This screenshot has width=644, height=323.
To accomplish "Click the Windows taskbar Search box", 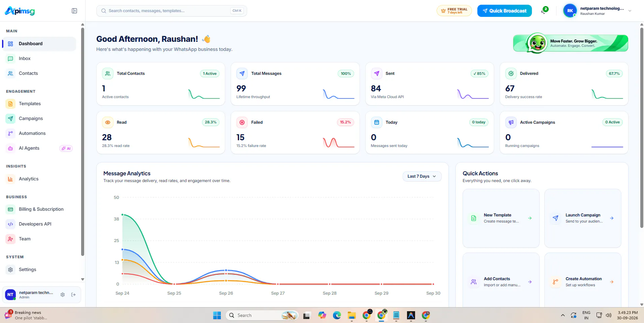I will [262, 315].
